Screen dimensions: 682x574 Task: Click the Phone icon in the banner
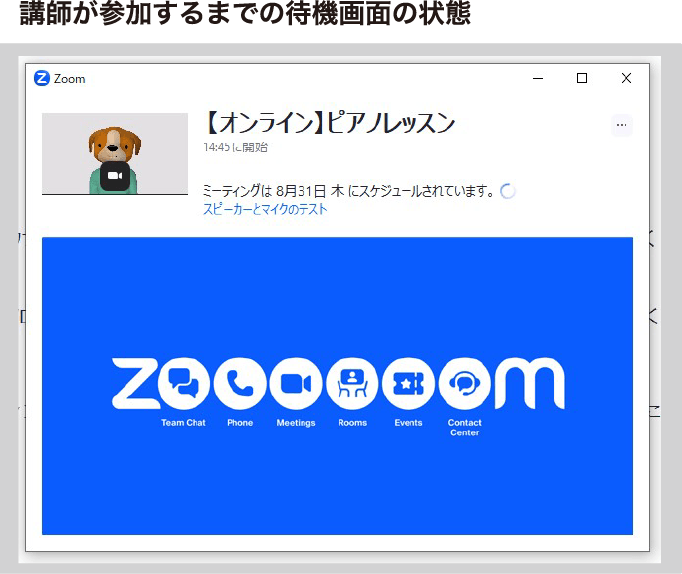[x=240, y=384]
